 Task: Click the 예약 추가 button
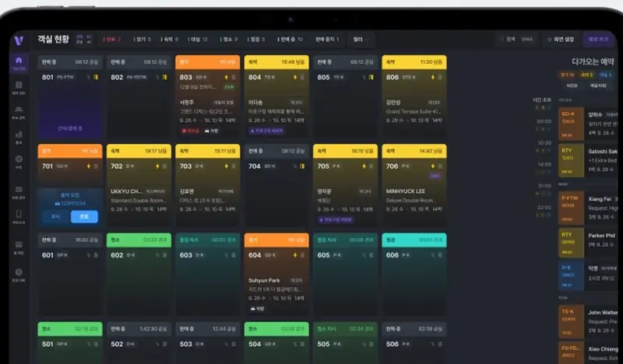point(598,40)
